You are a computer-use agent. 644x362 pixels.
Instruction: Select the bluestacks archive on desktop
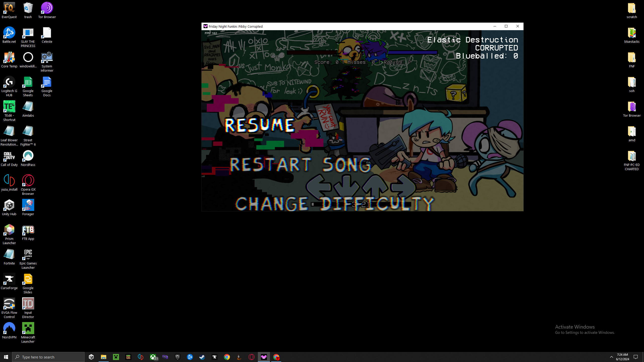pyautogui.click(x=632, y=35)
